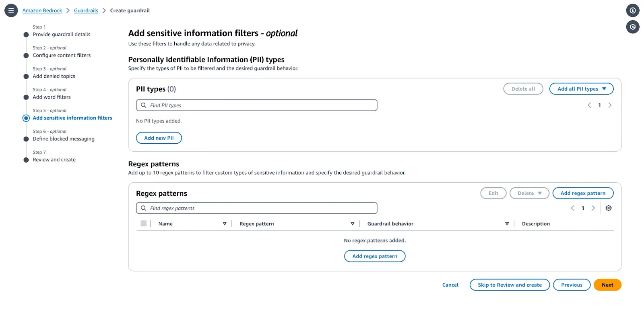
Task: Select page 1 of PII types
Action: point(599,105)
